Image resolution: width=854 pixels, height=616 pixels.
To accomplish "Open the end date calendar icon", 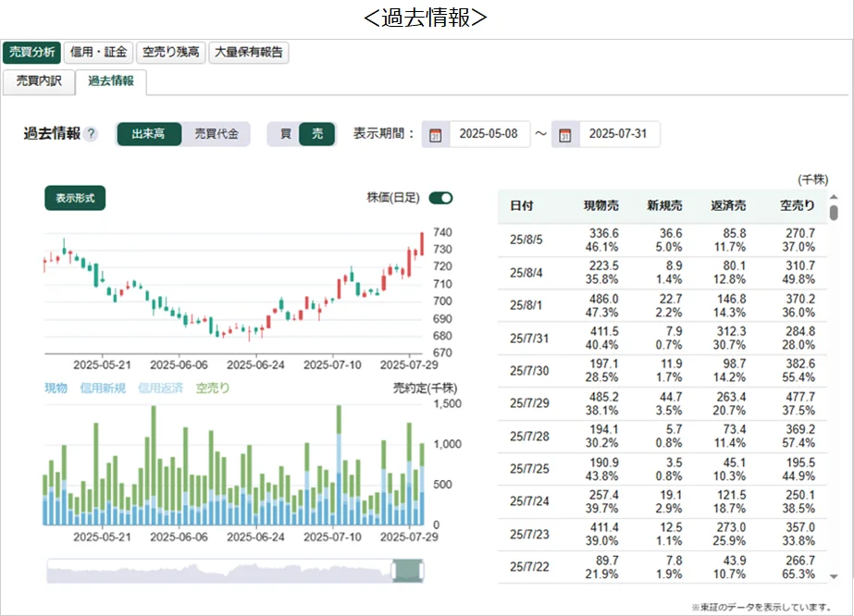I will click(565, 134).
